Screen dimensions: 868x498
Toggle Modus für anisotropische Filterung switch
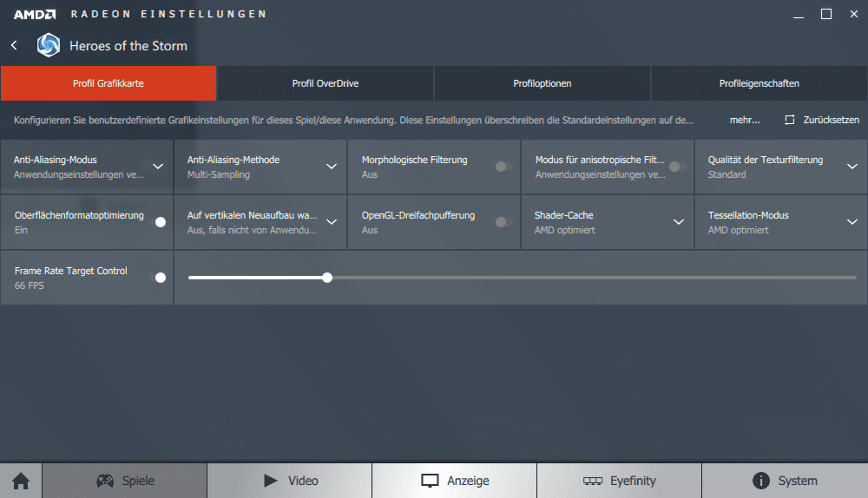click(676, 167)
